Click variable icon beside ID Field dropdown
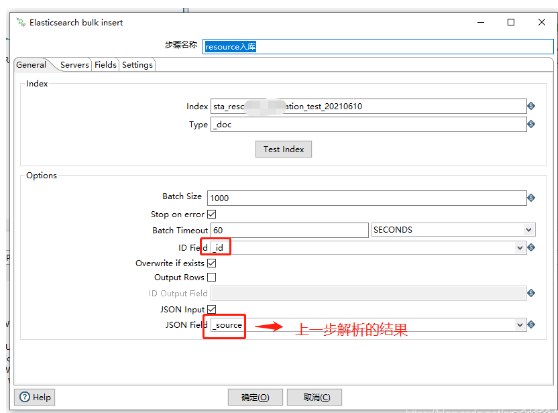The image size is (558, 413). 531,248
